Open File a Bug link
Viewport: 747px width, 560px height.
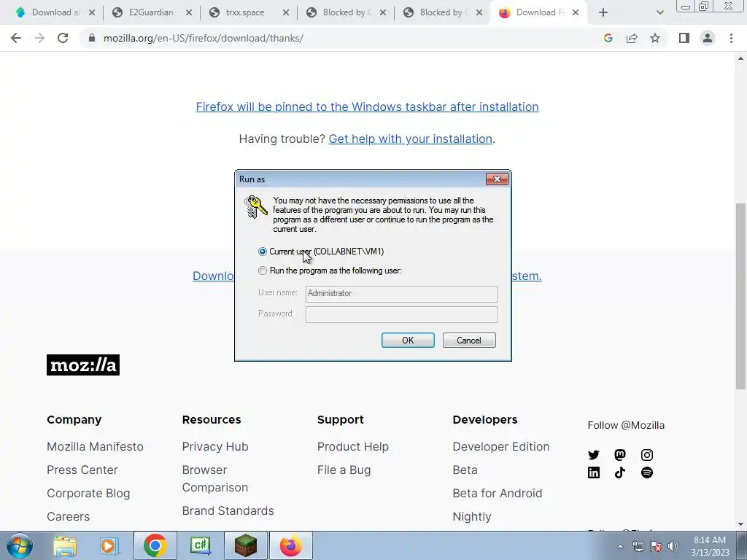tap(344, 470)
